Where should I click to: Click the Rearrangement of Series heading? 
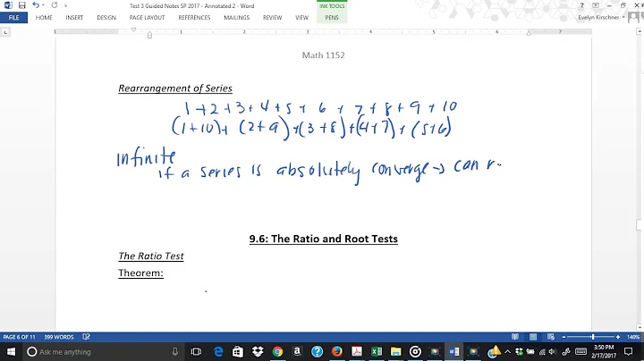click(x=175, y=88)
